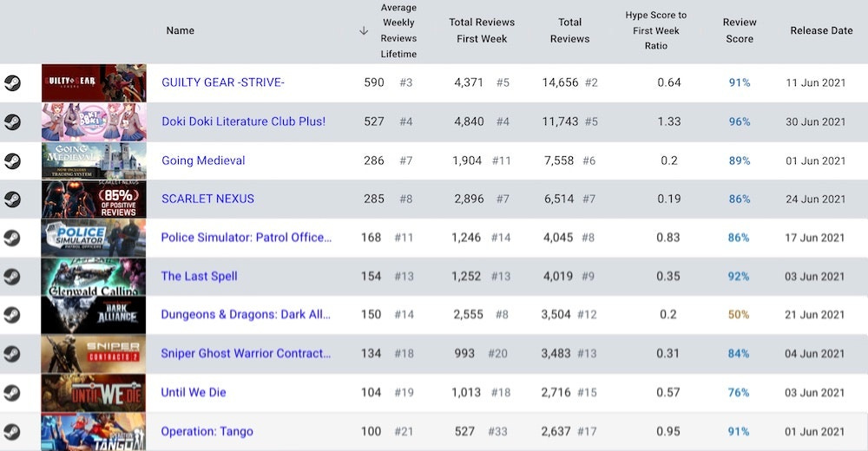Click the 24 Jun 2021 release date
The height and width of the screenshot is (451, 868).
point(815,199)
